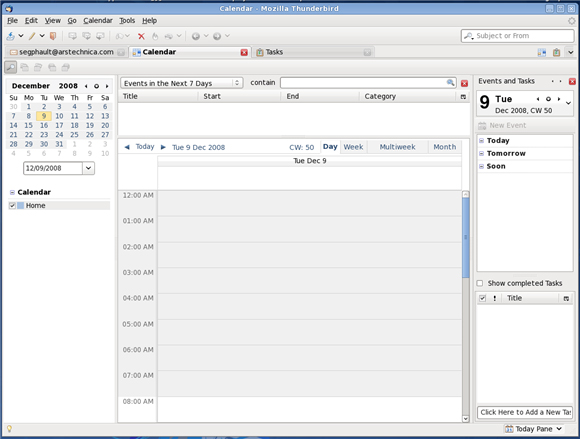Toggle the task completed column checkbox
580x439 pixels.
(482, 298)
